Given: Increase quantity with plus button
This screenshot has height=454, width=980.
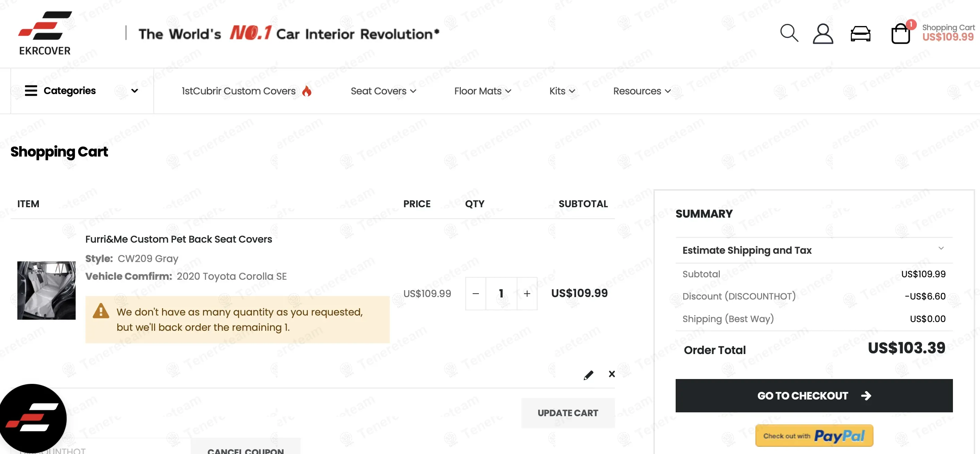Looking at the screenshot, I should (x=527, y=293).
